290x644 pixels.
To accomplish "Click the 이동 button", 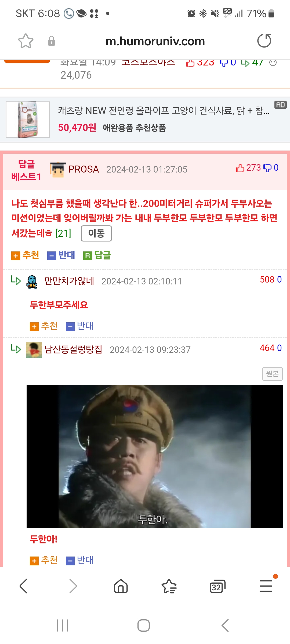I will [x=96, y=233].
